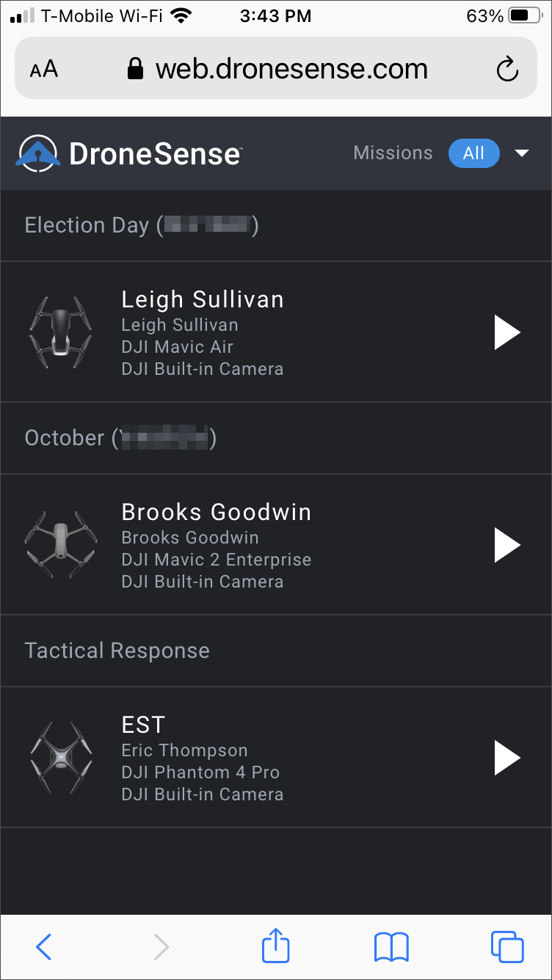Viewport: 552px width, 980px height.
Task: Open the Tactical Response mission header
Action: [x=276, y=651]
